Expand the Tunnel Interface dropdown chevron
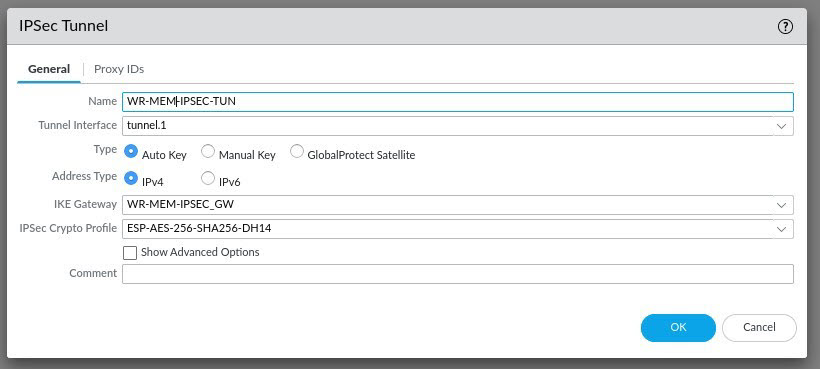 click(781, 126)
